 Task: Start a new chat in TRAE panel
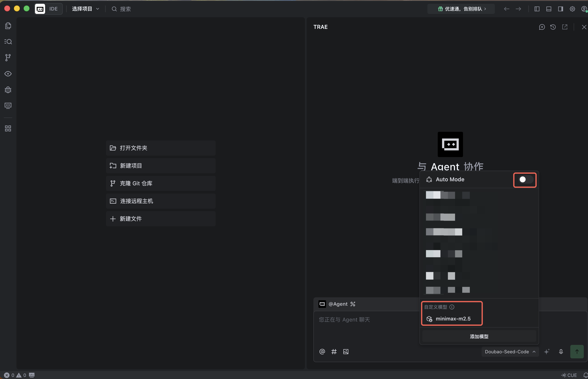pos(542,27)
